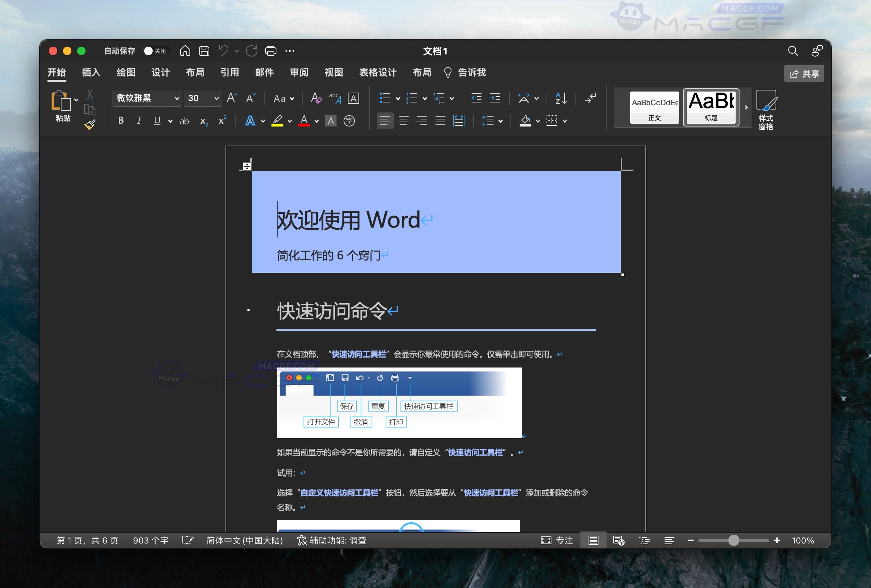Image resolution: width=871 pixels, height=588 pixels.
Task: Toggle italic formatting
Action: [139, 120]
